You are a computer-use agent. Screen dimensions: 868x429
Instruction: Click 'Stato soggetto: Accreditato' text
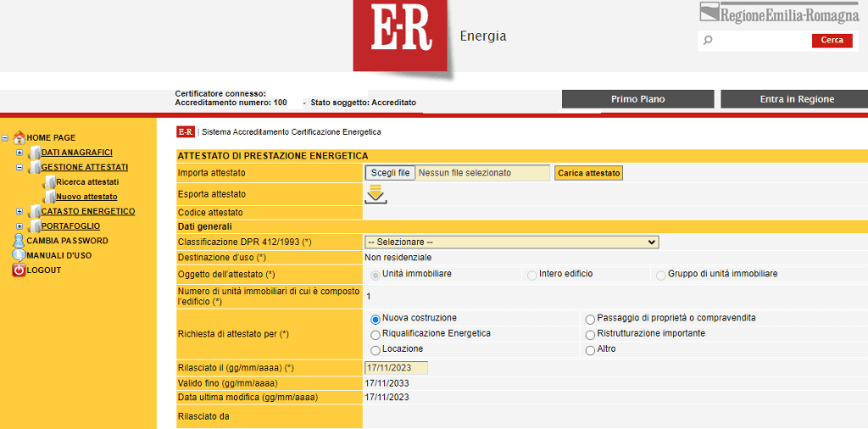click(363, 103)
